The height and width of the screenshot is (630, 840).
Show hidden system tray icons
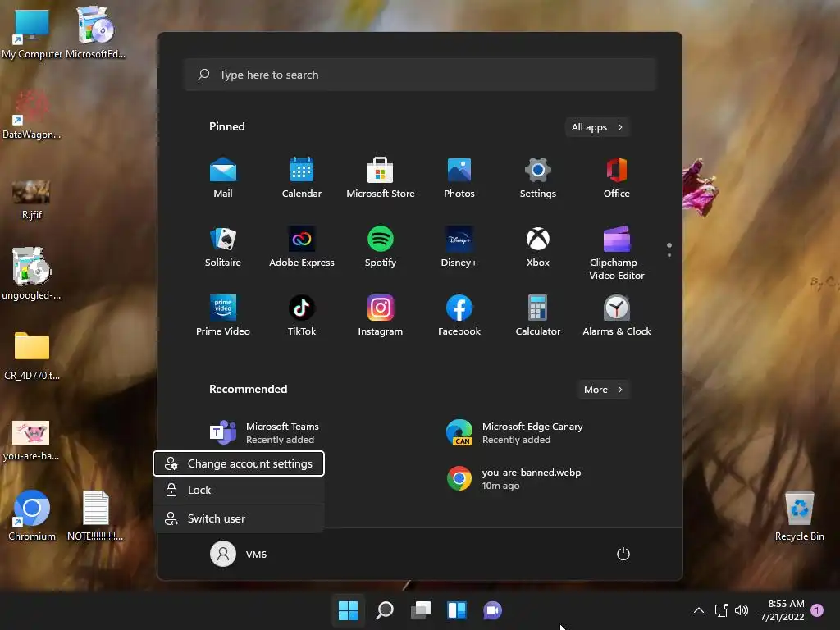(x=699, y=610)
